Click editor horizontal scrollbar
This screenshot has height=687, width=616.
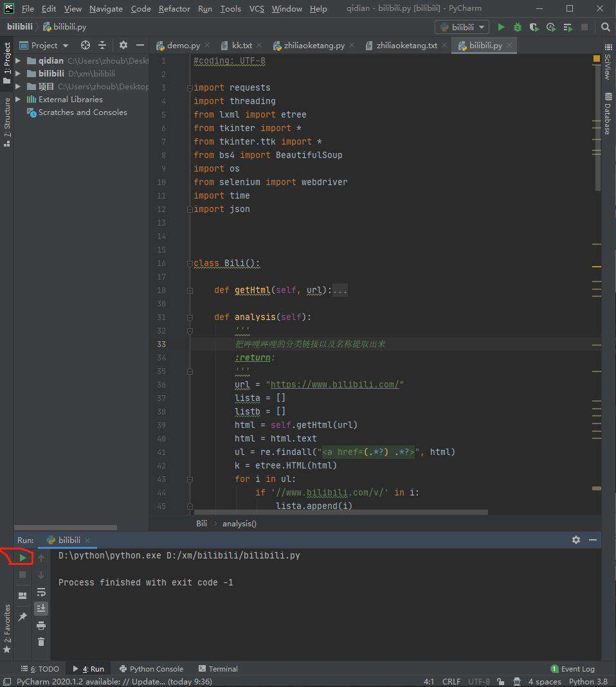(341, 512)
